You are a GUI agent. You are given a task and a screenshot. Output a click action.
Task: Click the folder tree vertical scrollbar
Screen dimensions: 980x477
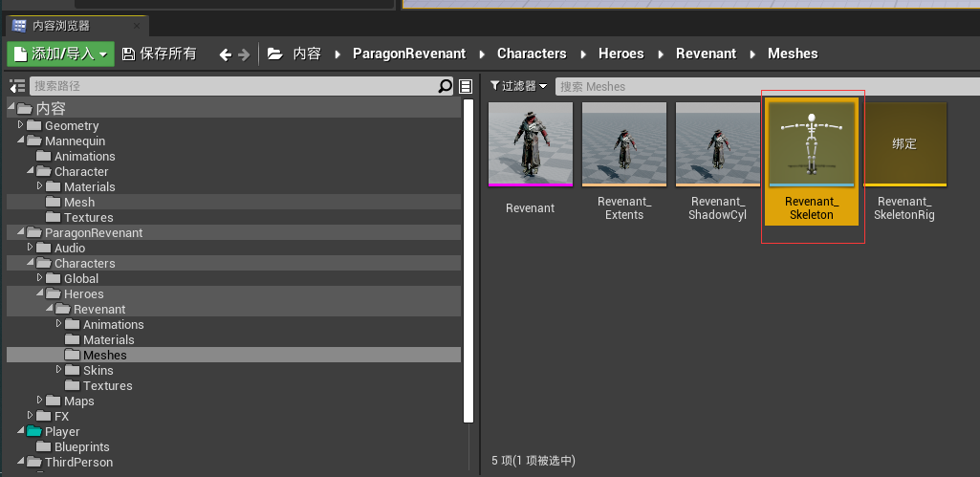468,261
